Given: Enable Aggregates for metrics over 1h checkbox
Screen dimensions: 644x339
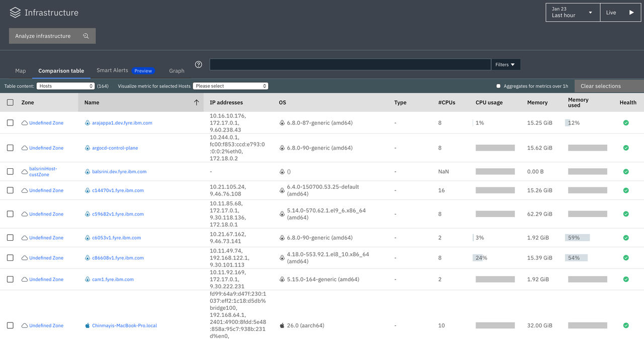Looking at the screenshot, I should coord(499,86).
